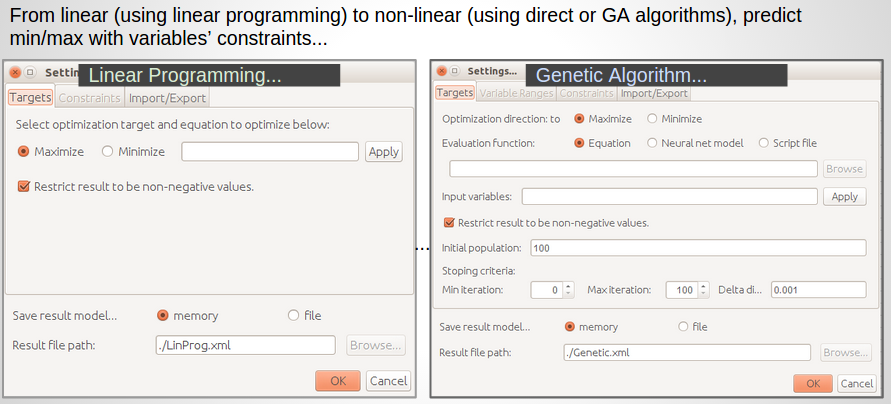Image resolution: width=891 pixels, height=404 pixels.
Task: Decrease Max iteration with down arrow
Action: coord(704,294)
